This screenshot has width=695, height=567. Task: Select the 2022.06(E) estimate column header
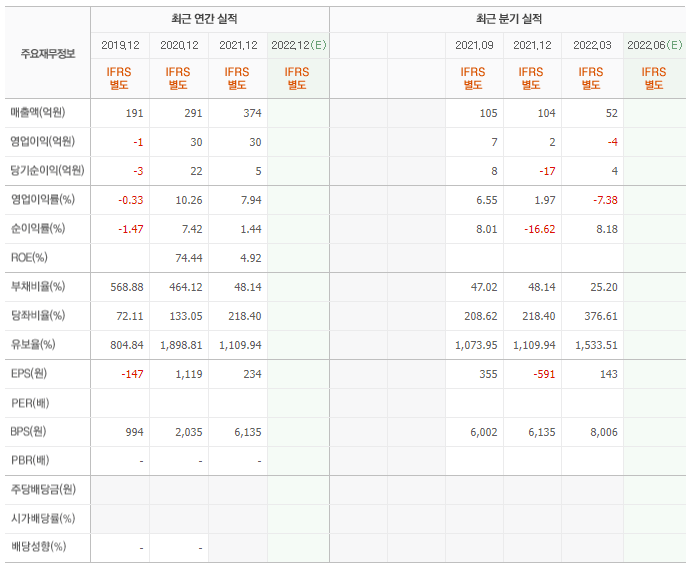click(655, 45)
